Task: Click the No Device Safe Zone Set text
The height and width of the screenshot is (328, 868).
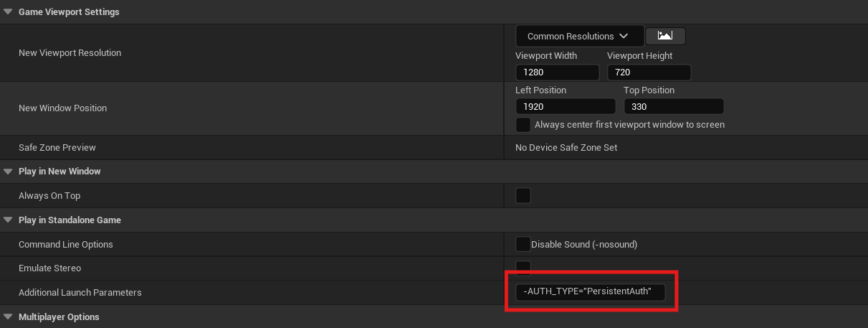Action: (x=566, y=148)
